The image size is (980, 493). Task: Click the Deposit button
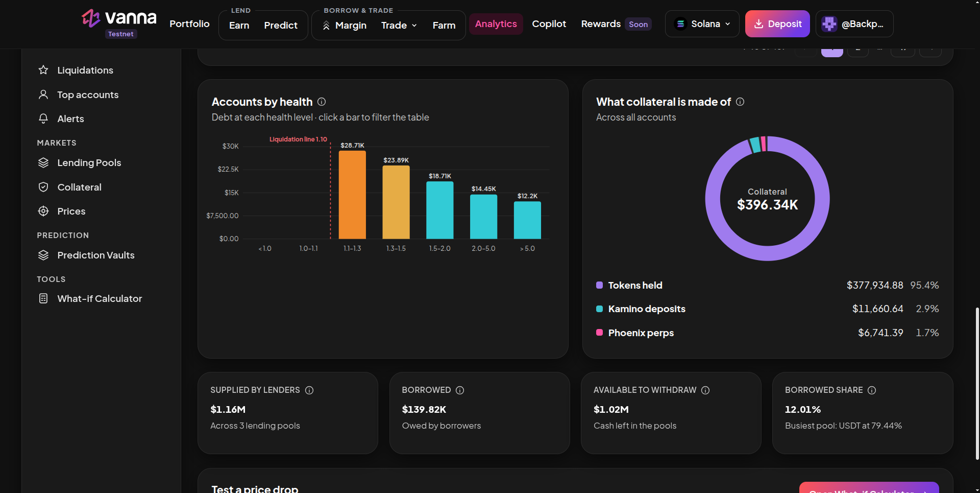pos(777,24)
